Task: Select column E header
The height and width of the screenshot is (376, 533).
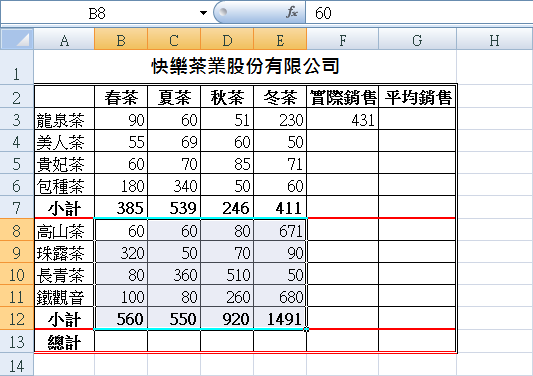Action: (x=280, y=40)
